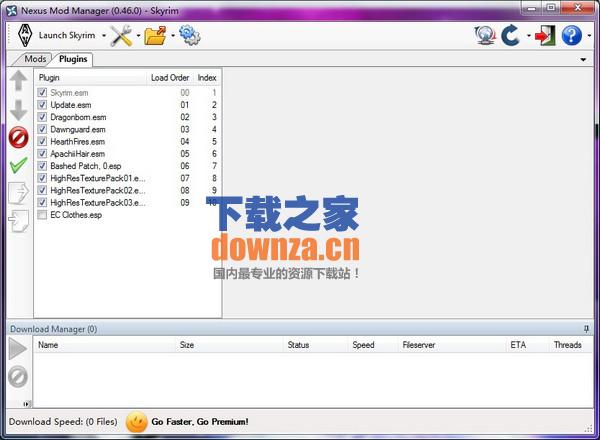
Task: Uncheck Dragonborn.esm plugin
Action: tap(42, 117)
